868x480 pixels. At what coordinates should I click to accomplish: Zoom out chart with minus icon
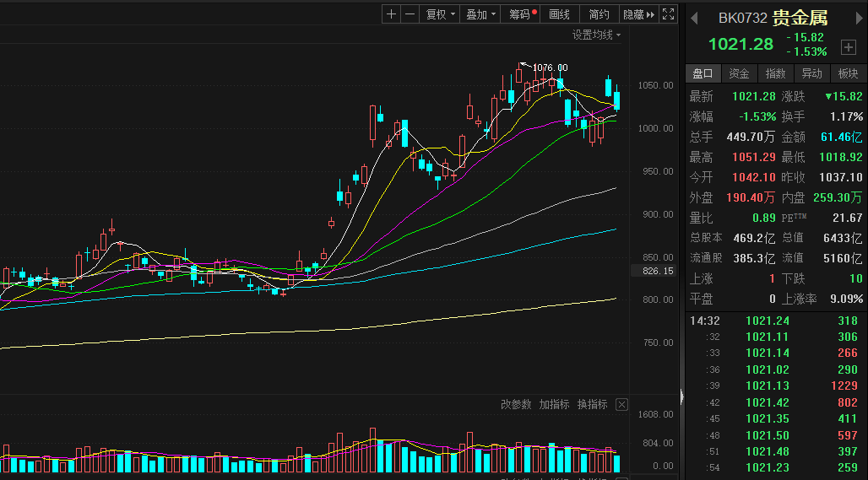[410, 14]
